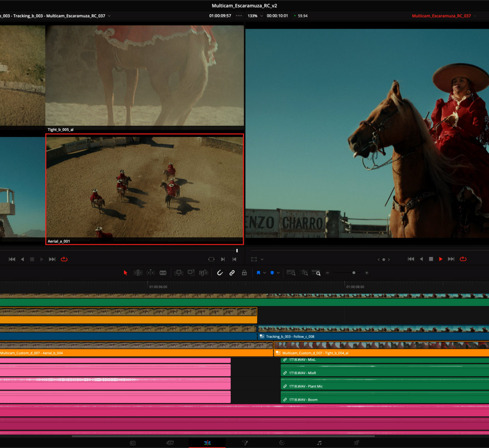The height and width of the screenshot is (448, 489).
Task: Go to last frame in timeline viewer
Action: (451, 259)
